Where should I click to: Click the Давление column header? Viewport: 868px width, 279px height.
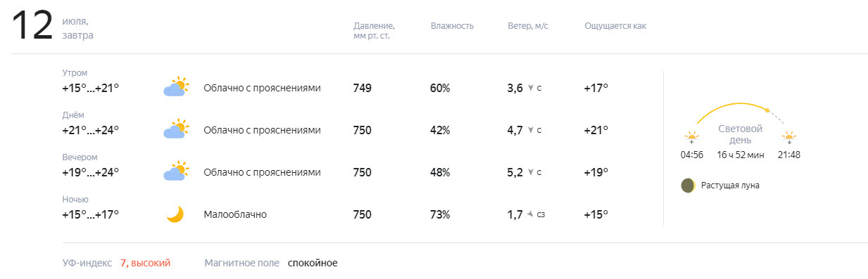pyautogui.click(x=374, y=31)
